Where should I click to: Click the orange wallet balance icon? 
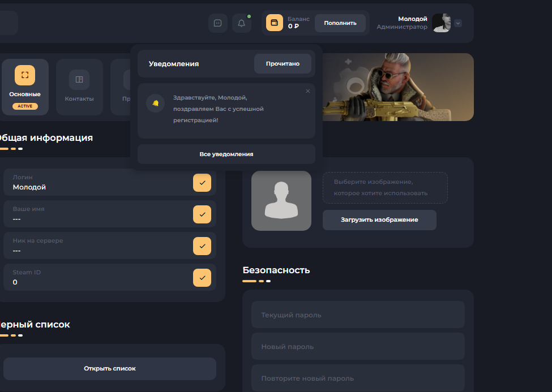point(275,23)
